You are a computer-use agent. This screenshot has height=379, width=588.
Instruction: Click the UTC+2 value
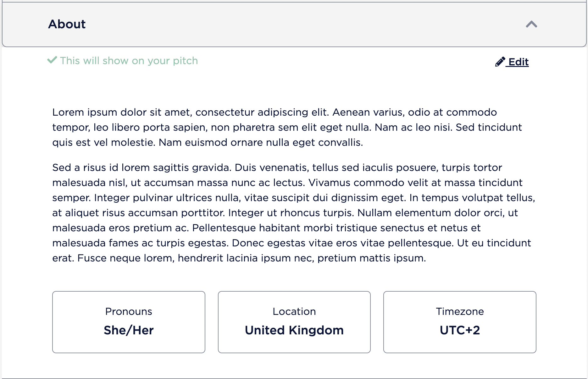coord(460,330)
